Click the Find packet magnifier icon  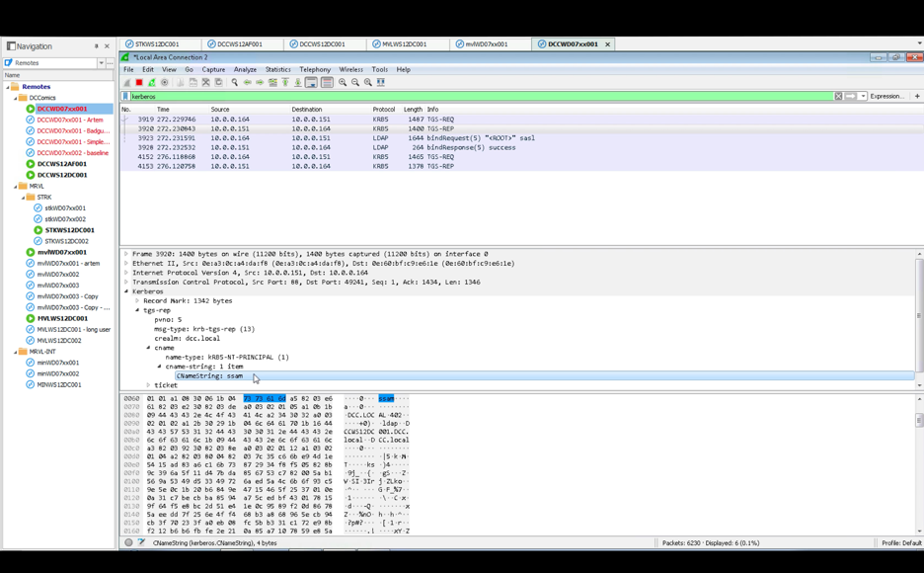point(235,83)
